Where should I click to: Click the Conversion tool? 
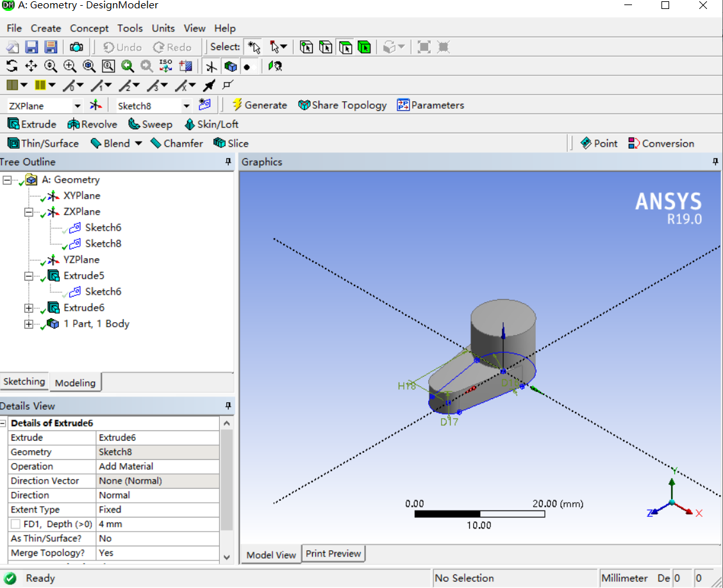click(661, 143)
